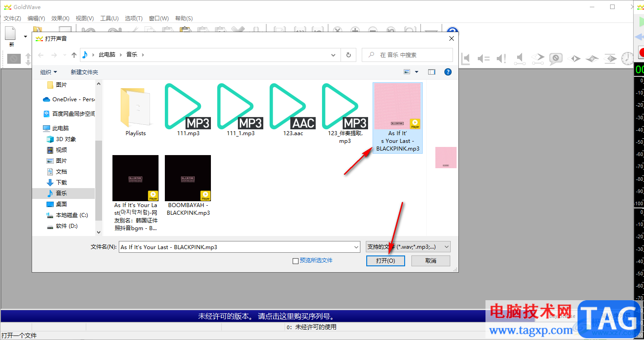Click the Forward arrow in the dialog

(54, 55)
